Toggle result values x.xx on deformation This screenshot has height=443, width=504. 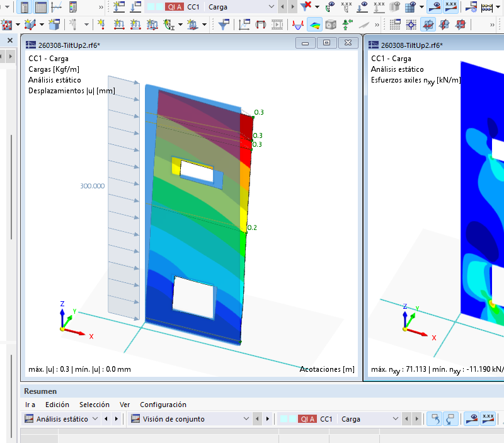pyautogui.click(x=346, y=7)
